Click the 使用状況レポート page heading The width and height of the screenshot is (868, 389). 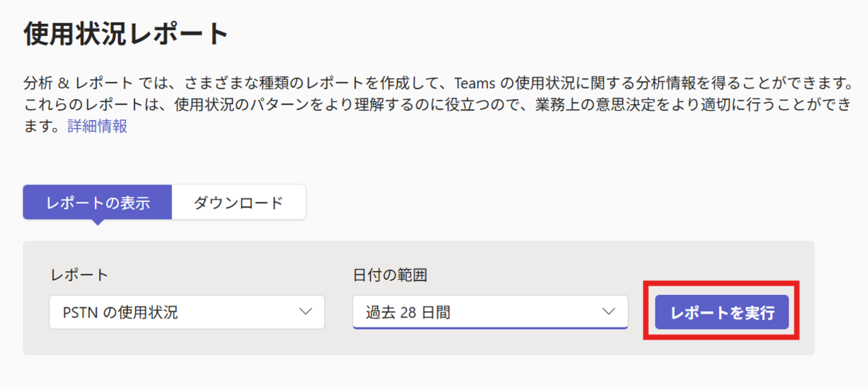(x=127, y=33)
